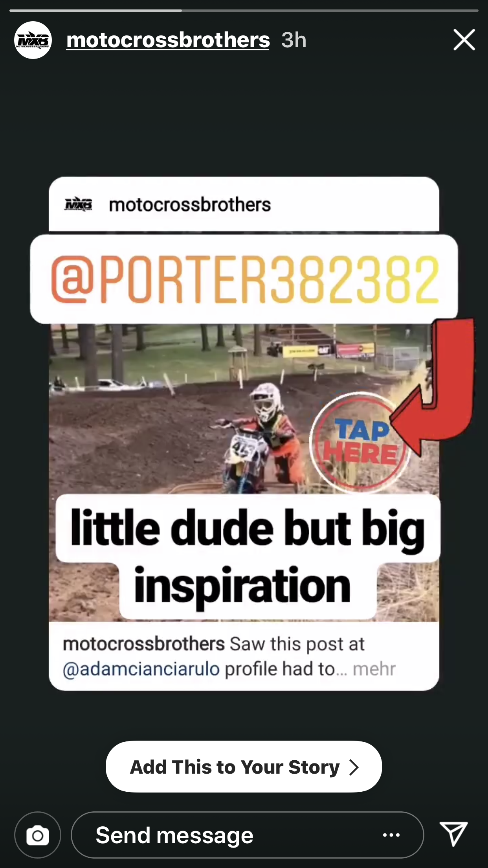
Task: Open the motocrossbrothers username link at top
Action: click(168, 40)
